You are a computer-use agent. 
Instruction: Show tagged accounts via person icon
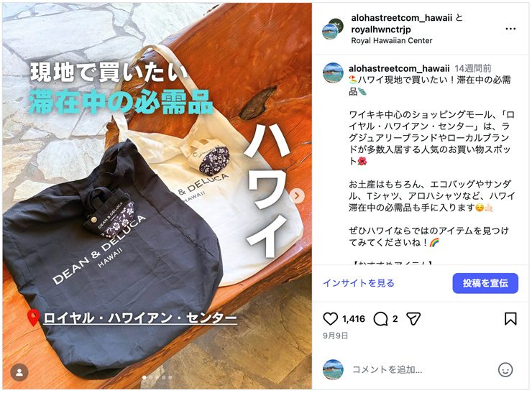click(x=19, y=372)
